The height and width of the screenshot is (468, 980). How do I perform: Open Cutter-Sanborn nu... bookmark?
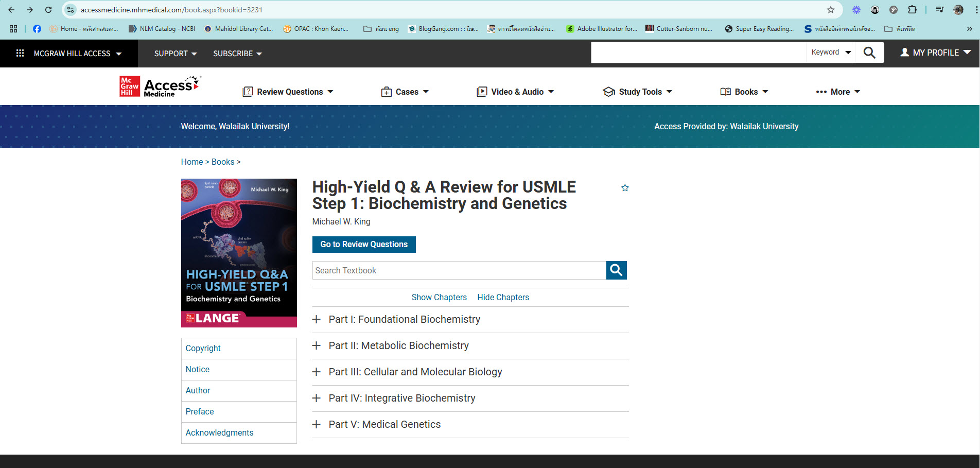coord(679,29)
